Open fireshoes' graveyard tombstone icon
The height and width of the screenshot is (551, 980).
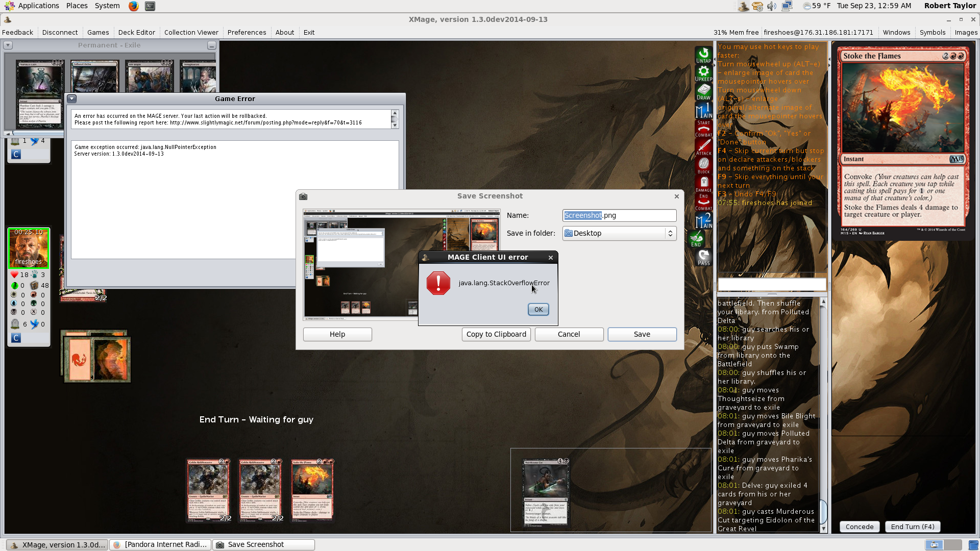pyautogui.click(x=15, y=324)
